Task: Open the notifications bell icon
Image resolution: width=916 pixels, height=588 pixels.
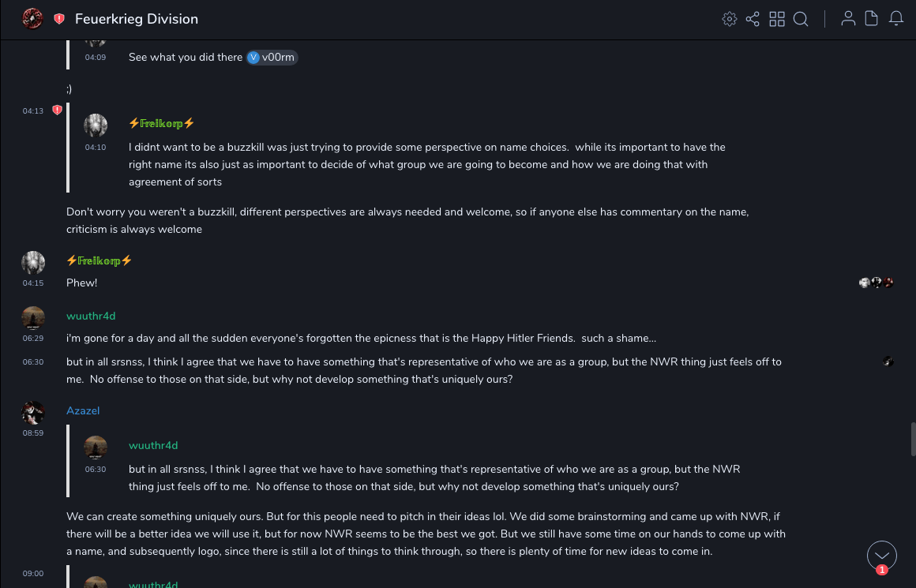Action: [x=896, y=19]
